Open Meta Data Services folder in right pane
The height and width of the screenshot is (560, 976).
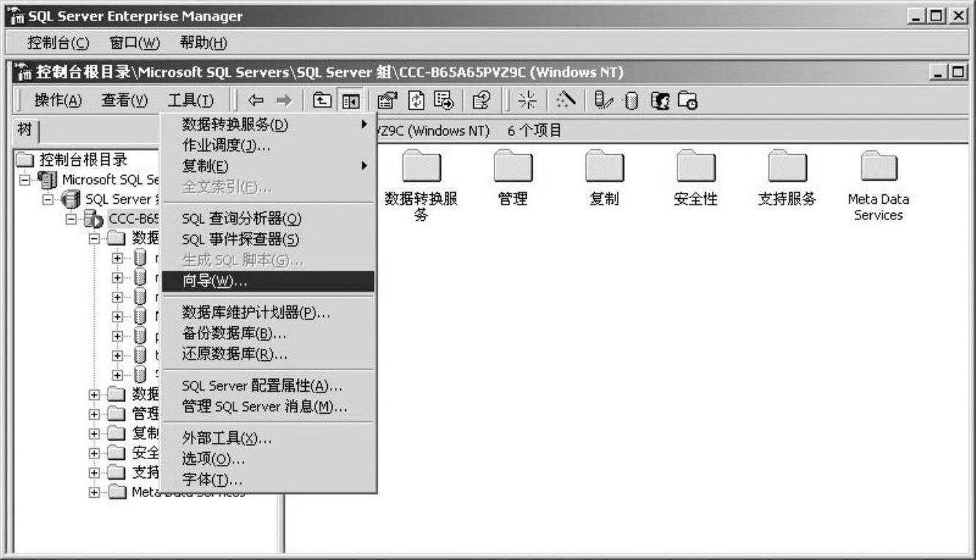878,185
